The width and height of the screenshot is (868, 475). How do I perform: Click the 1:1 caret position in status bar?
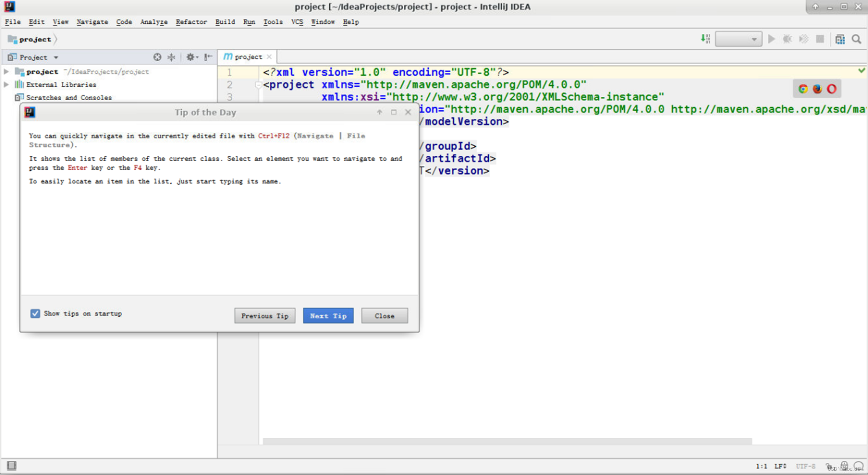[x=761, y=466]
